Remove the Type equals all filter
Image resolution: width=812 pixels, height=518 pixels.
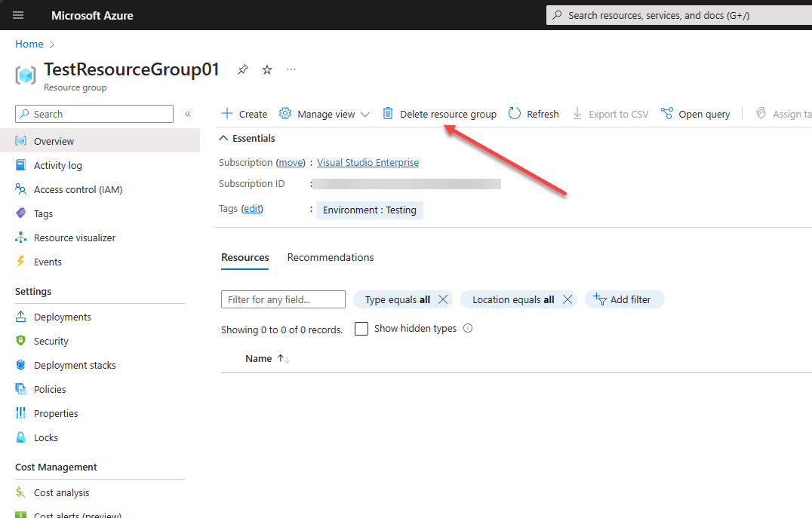(443, 299)
